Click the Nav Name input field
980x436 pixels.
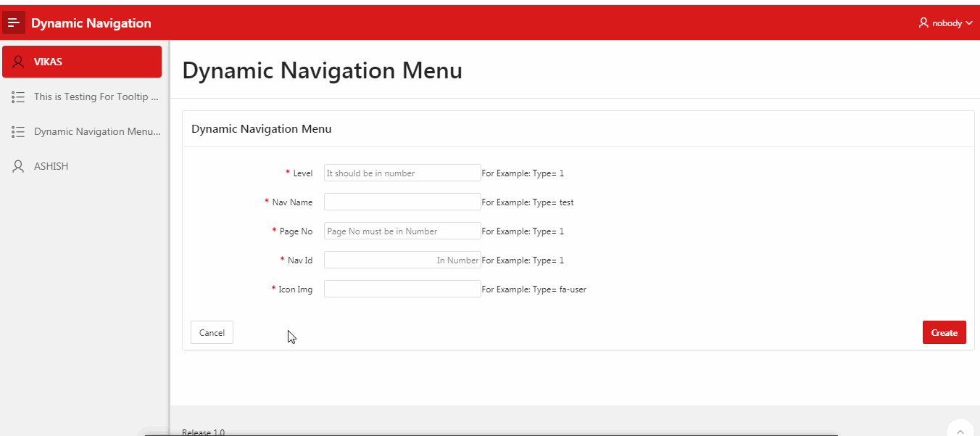[x=402, y=202]
